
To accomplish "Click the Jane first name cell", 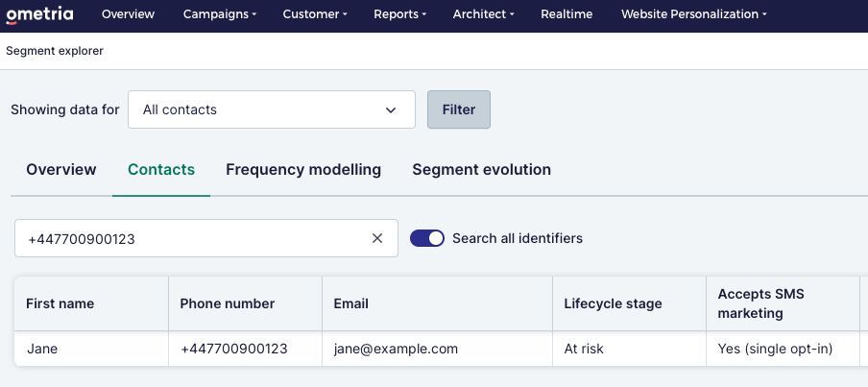I will [x=91, y=349].
